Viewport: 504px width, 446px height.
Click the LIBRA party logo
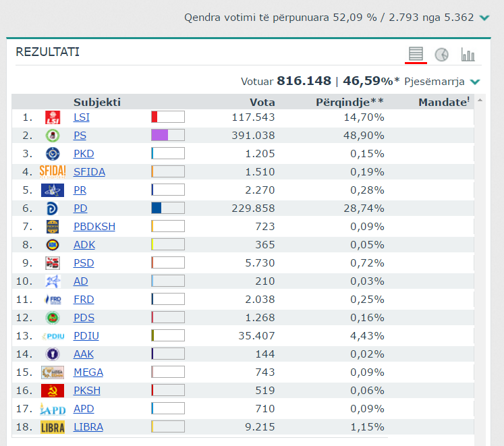(53, 427)
